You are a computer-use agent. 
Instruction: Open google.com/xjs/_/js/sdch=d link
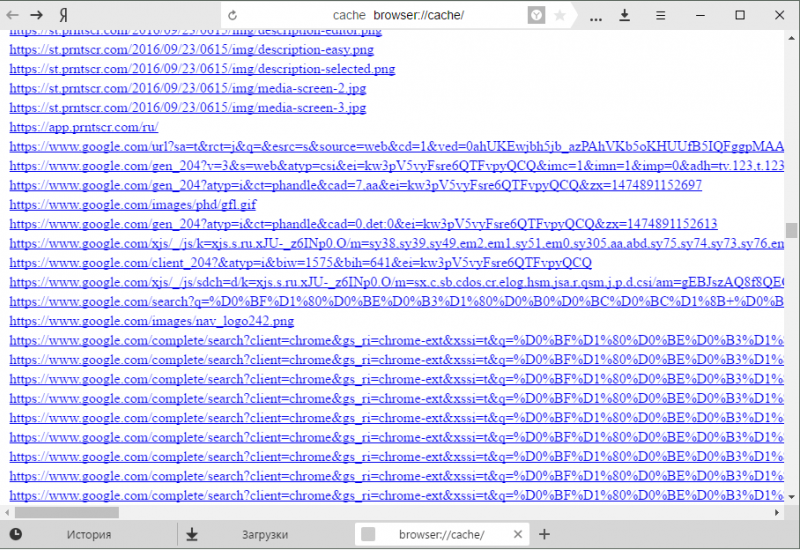pyautogui.click(x=396, y=283)
